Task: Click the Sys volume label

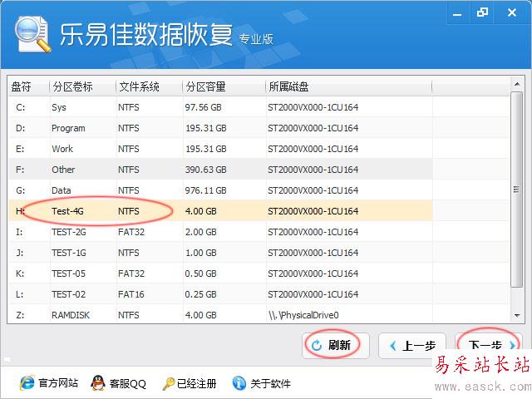Action: (59, 107)
